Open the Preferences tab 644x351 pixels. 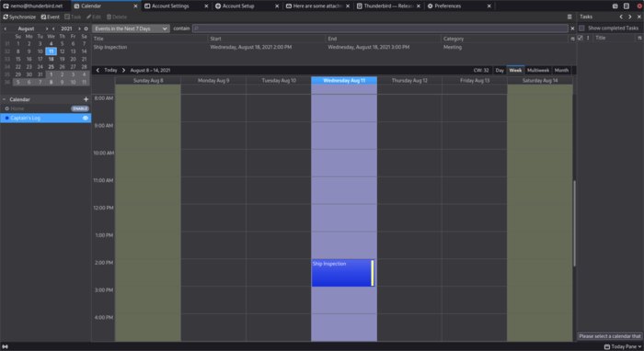coord(458,6)
